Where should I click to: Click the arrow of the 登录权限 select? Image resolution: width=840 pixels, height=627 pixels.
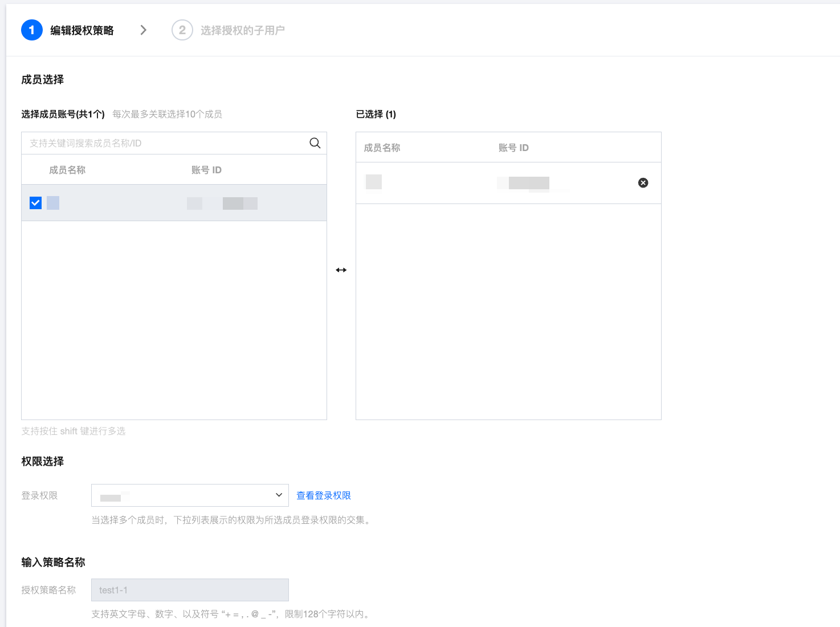pos(279,495)
